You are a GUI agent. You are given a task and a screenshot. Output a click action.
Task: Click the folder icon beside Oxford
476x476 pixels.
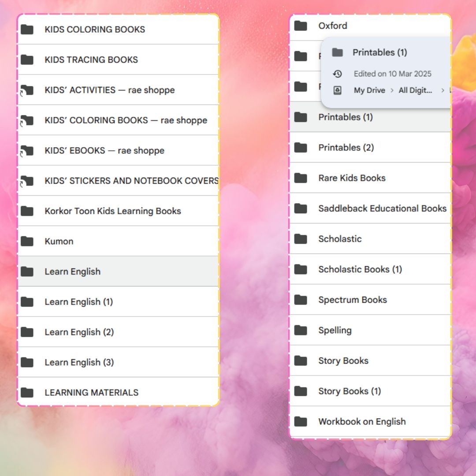pyautogui.click(x=301, y=26)
